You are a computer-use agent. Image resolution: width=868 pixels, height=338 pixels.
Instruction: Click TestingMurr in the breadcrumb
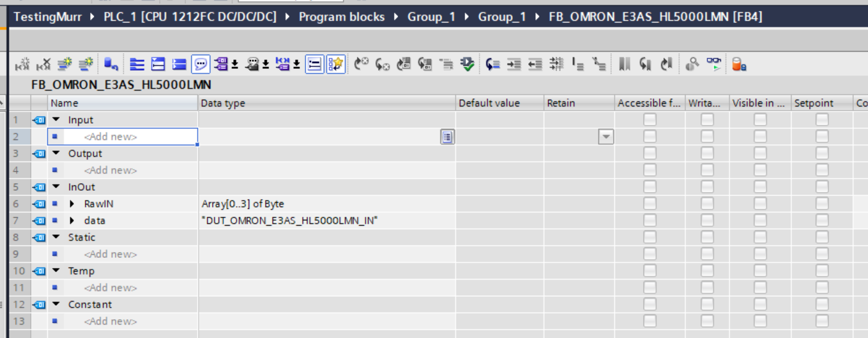49,16
